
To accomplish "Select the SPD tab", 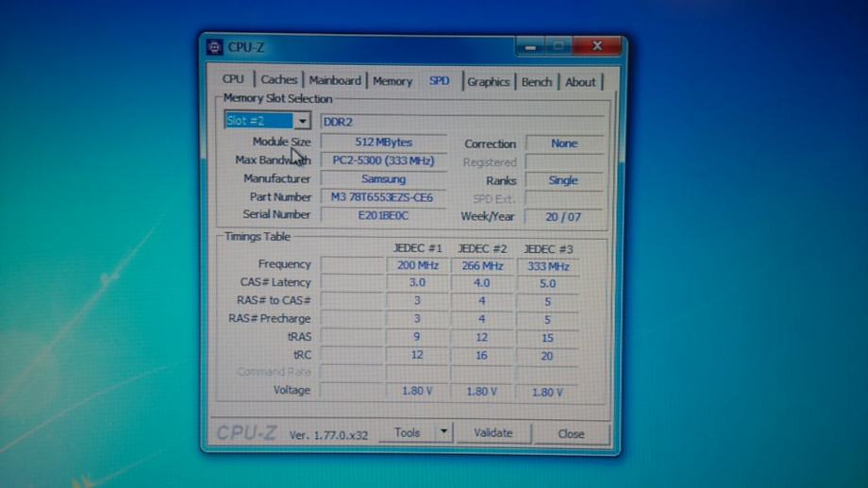I will point(440,81).
